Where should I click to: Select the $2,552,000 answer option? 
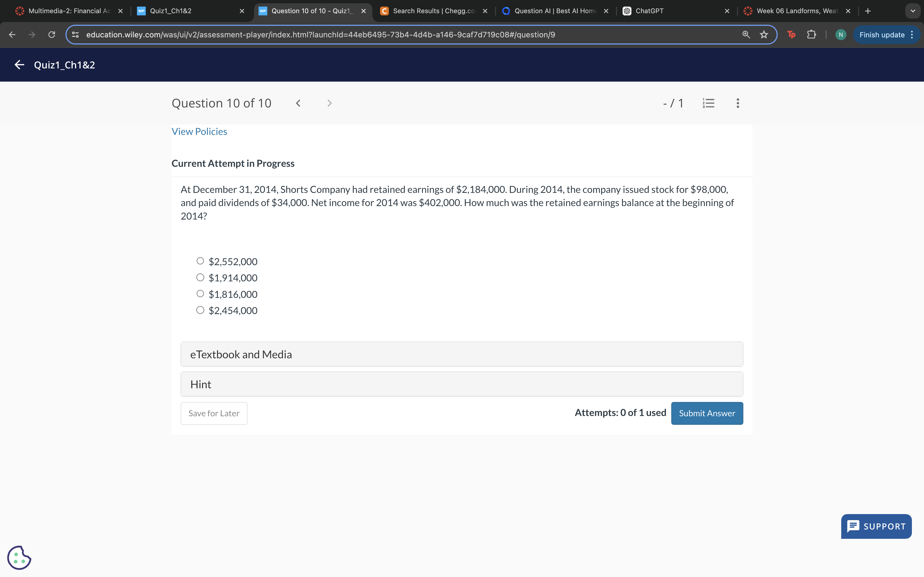point(200,261)
